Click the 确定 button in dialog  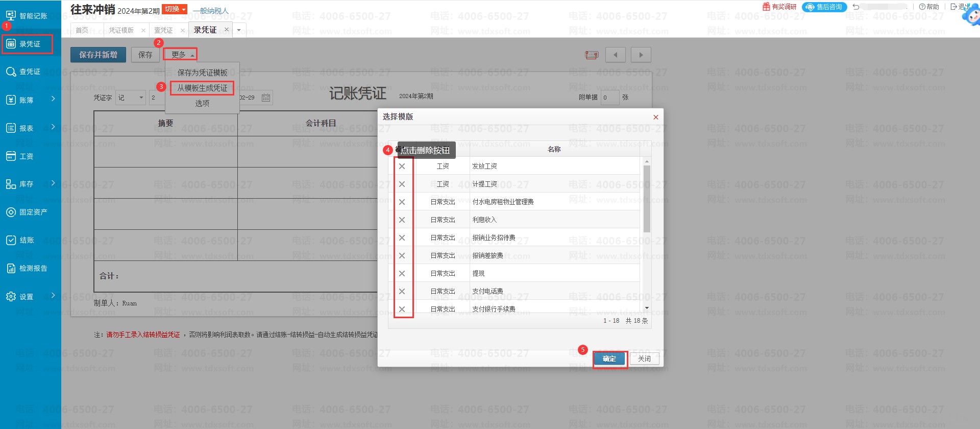coord(609,359)
